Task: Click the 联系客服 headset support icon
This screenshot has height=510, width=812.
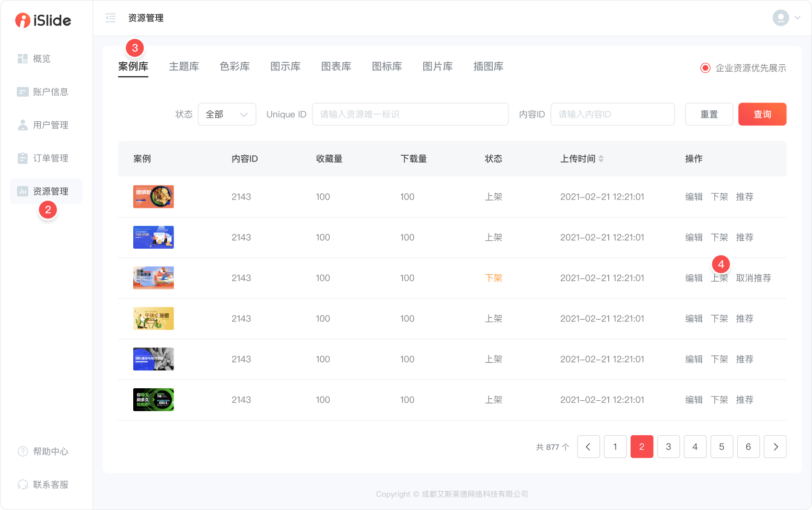Action: tap(22, 485)
